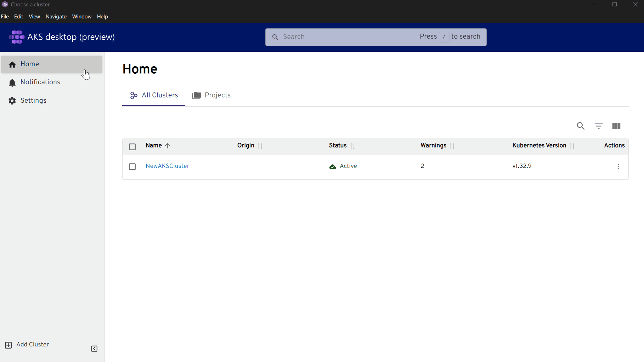This screenshot has width=644, height=362.
Task: Click the AKS desktop hexagon logo
Action: (17, 37)
